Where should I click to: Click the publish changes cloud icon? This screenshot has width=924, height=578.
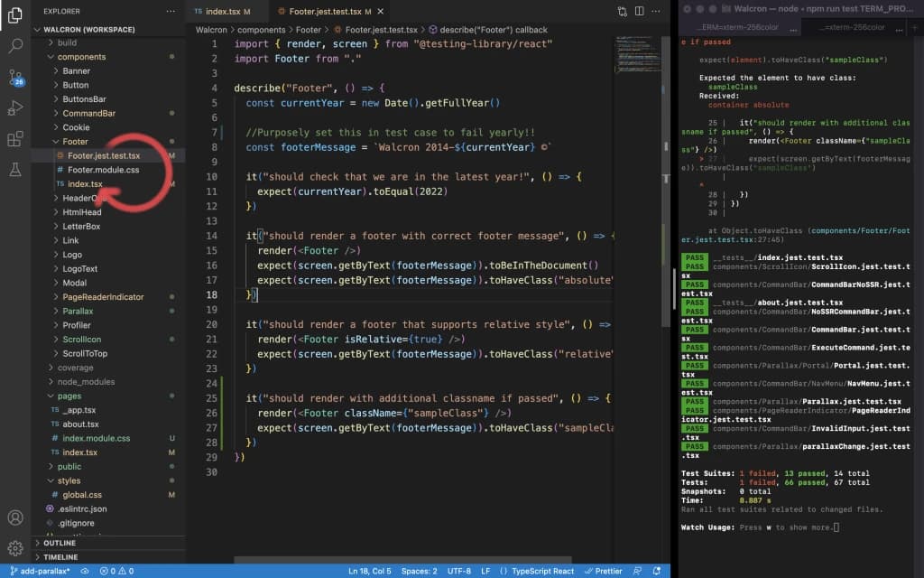[x=85, y=571]
